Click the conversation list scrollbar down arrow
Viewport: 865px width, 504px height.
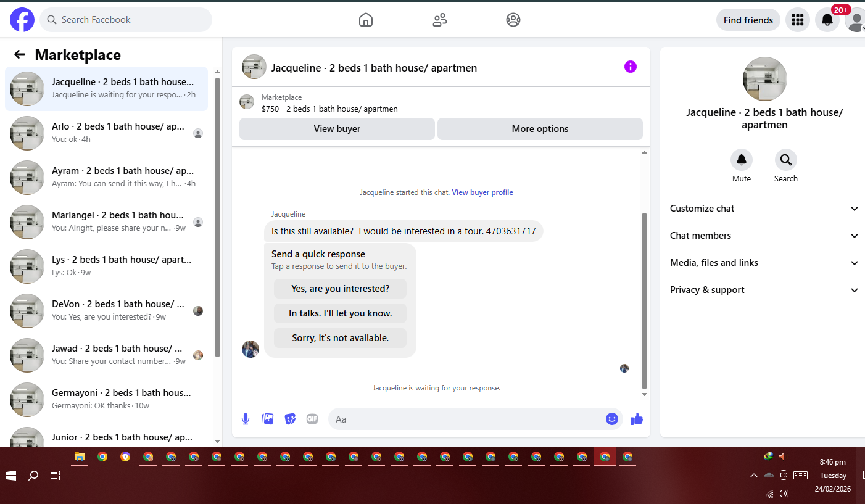[x=217, y=441]
